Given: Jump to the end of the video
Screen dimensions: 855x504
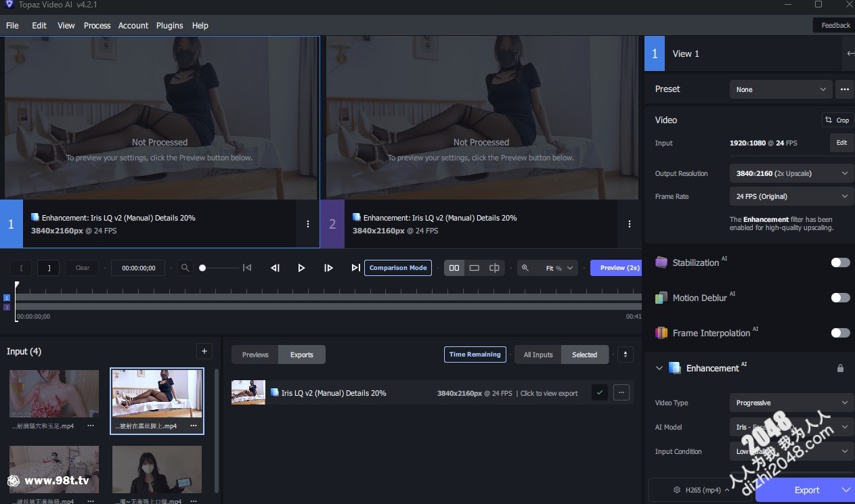Looking at the screenshot, I should (355, 268).
